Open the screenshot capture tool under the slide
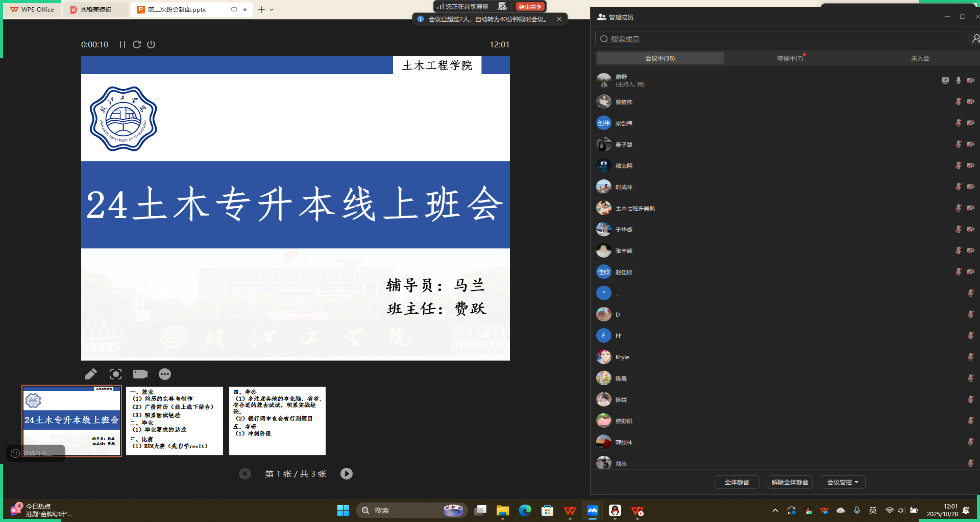This screenshot has height=522, width=980. [x=116, y=374]
